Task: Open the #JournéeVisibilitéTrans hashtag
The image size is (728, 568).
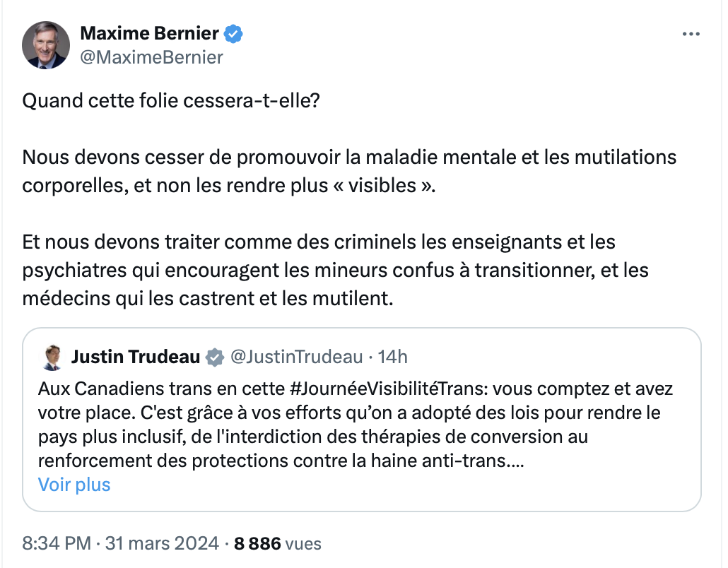Action: 388,389
